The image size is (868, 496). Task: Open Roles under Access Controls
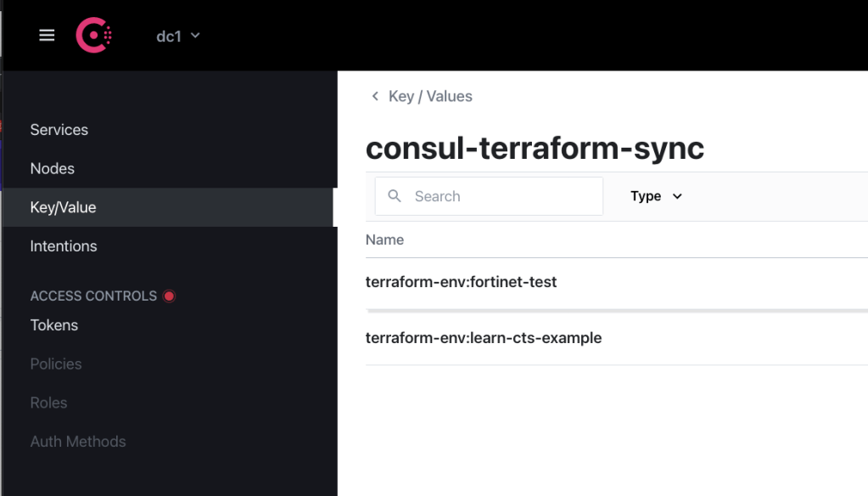pyautogui.click(x=48, y=403)
